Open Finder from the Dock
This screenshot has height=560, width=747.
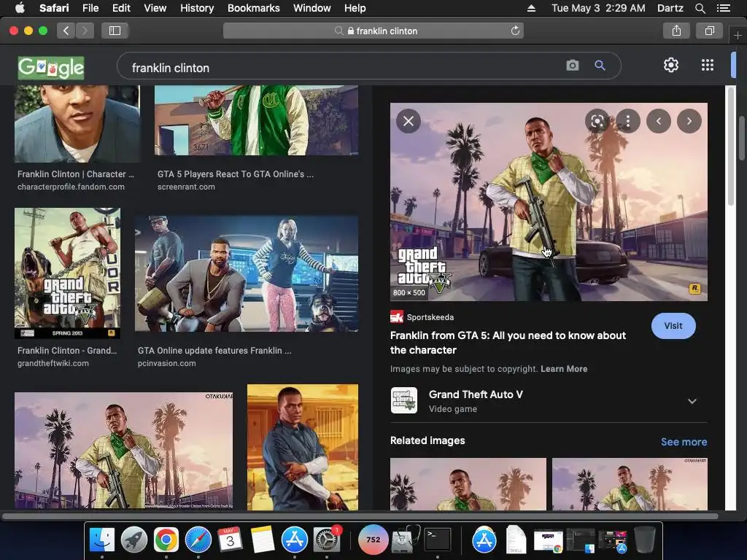pyautogui.click(x=102, y=540)
